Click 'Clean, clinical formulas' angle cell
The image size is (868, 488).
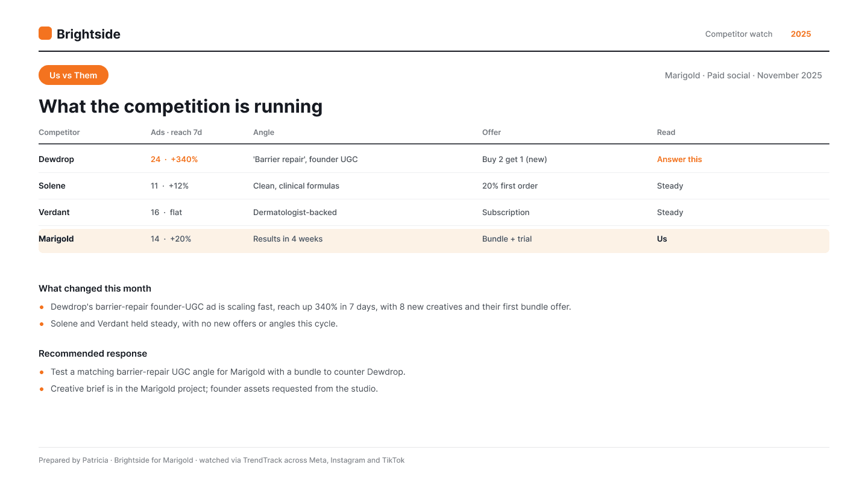pyautogui.click(x=296, y=186)
